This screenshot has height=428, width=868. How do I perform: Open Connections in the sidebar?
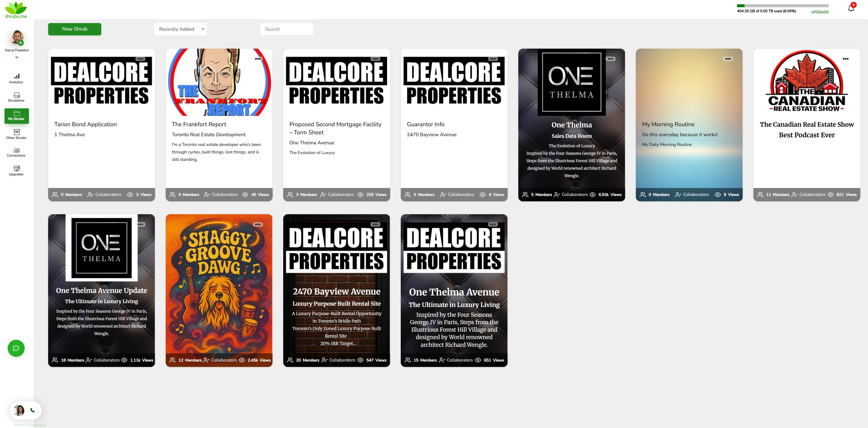pyautogui.click(x=16, y=152)
